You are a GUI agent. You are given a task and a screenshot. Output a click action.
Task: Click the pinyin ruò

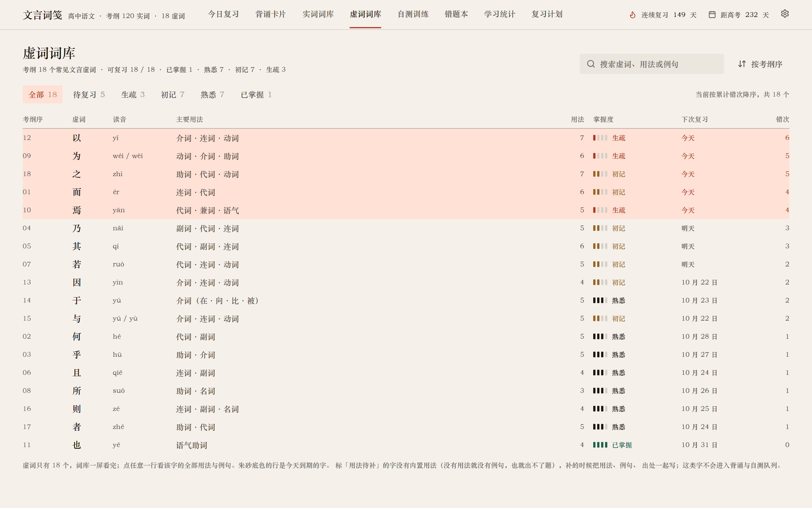(118, 264)
